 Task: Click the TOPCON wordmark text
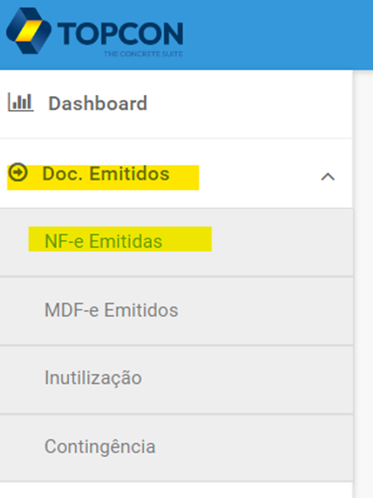(x=120, y=33)
